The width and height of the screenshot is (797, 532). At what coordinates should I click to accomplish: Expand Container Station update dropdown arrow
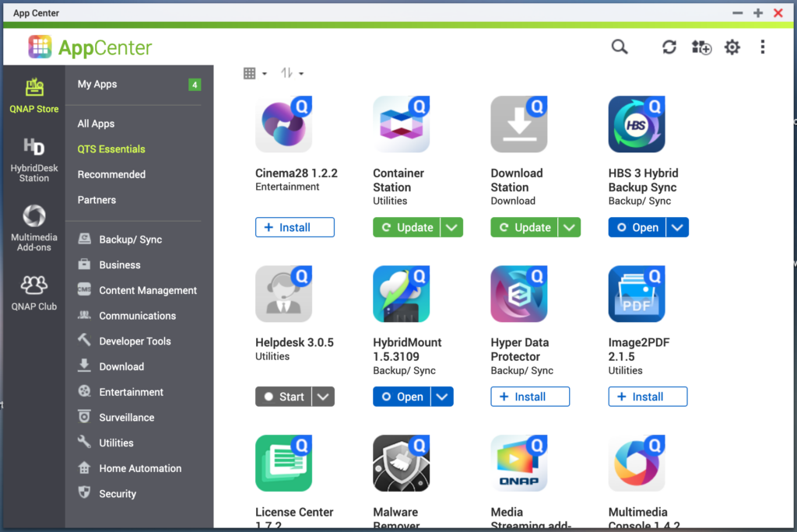(451, 227)
